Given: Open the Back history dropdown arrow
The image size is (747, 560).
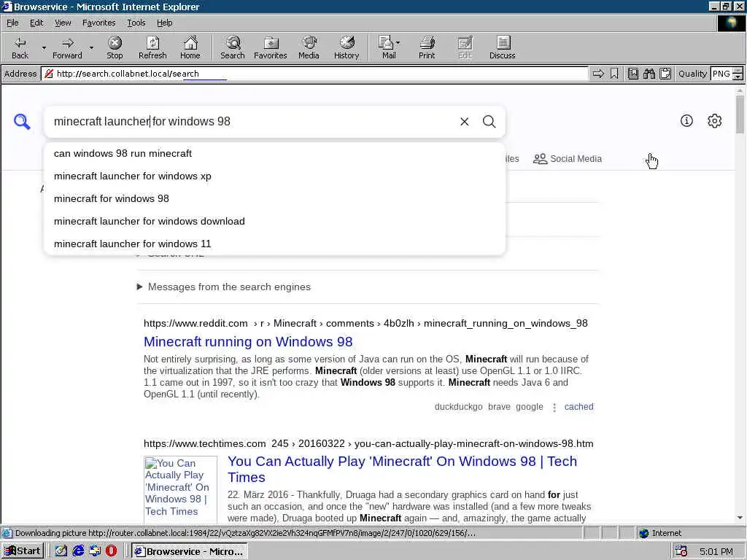Looking at the screenshot, I should pyautogui.click(x=44, y=47).
